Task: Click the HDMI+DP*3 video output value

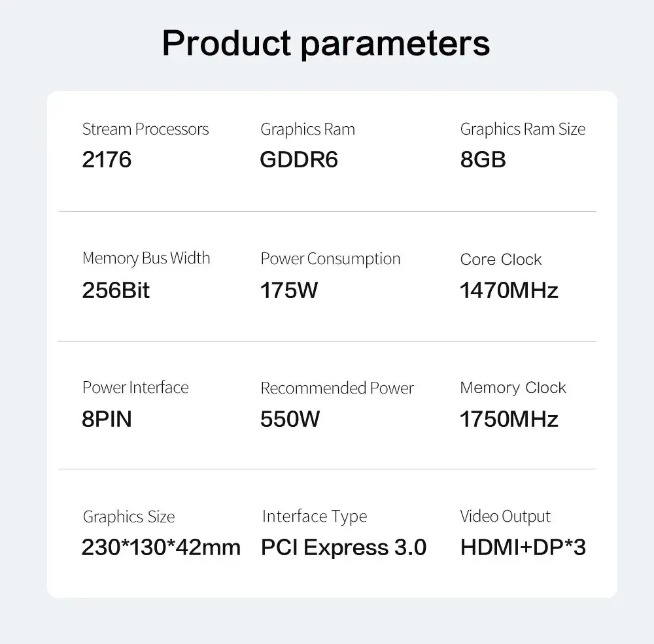Action: coord(523,547)
